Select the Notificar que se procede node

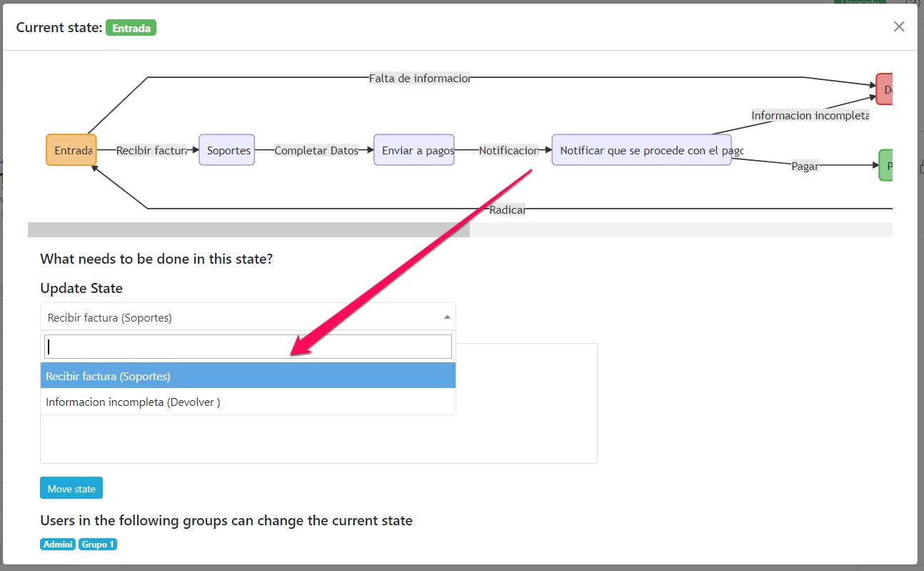641,150
